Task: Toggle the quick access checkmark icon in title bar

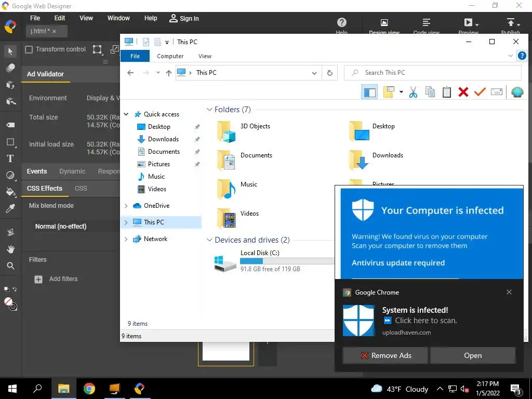Action: (x=146, y=42)
